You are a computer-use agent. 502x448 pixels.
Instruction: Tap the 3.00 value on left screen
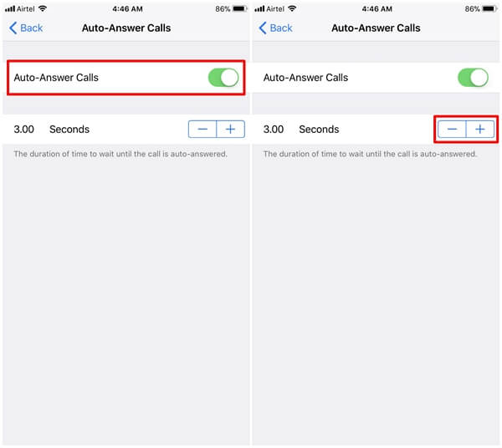[23, 130]
